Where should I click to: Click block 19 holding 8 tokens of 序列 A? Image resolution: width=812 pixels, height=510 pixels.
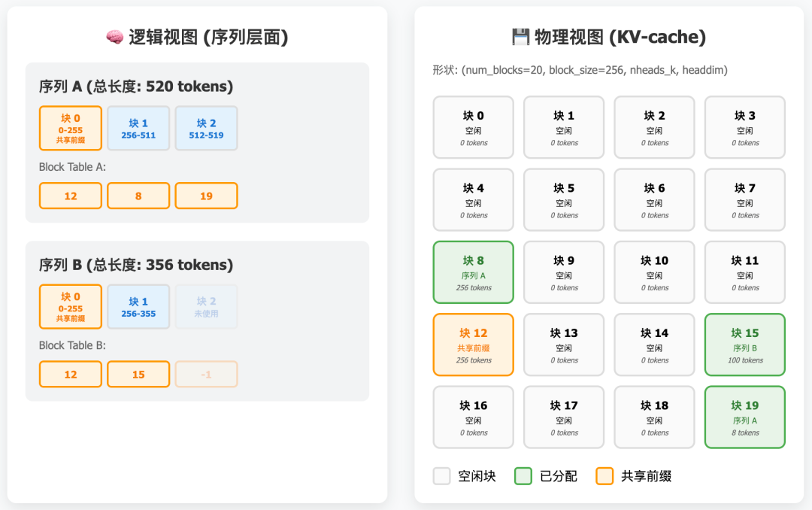744,417
